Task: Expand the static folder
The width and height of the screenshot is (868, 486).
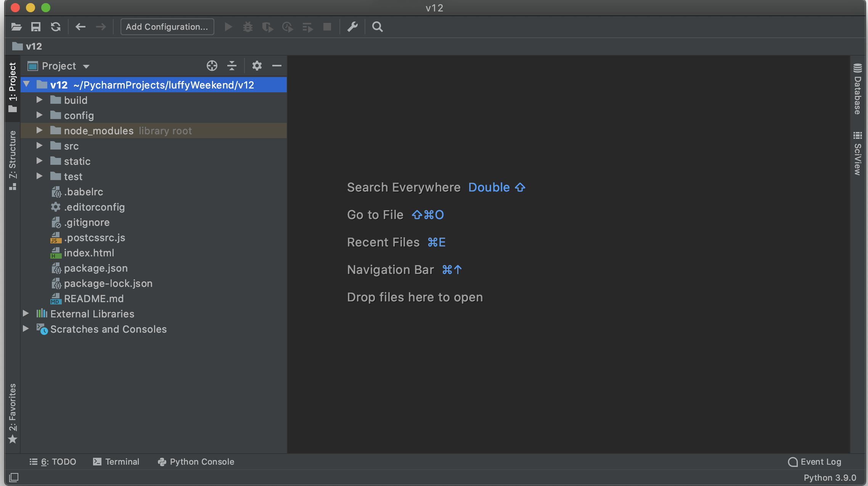Action: pos(39,161)
